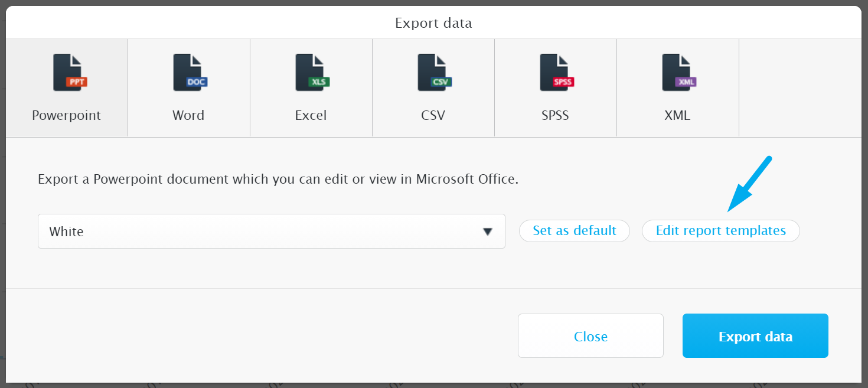This screenshot has height=388, width=868.
Task: Pick the XML file icon
Action: [x=678, y=73]
